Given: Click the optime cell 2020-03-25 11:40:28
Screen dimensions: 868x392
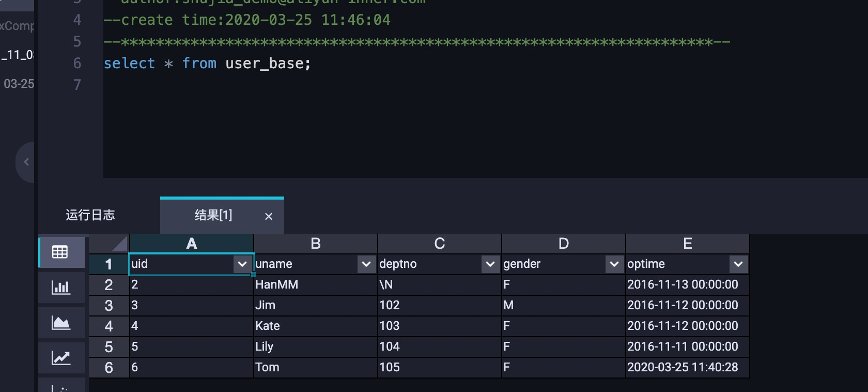Looking at the screenshot, I should [682, 367].
